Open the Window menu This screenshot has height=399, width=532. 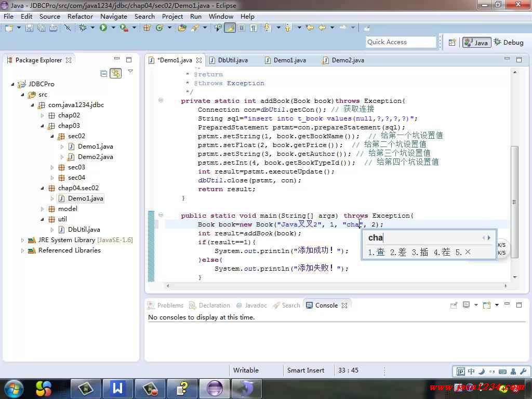221,16
